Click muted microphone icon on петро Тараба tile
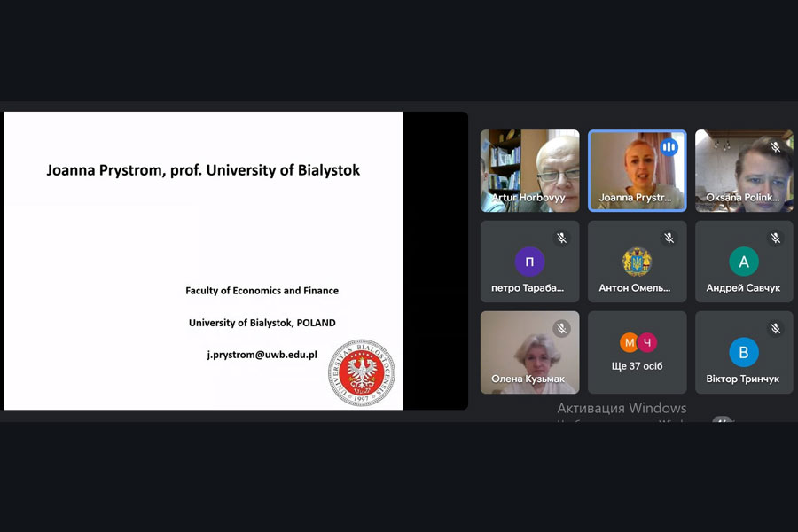798x532 pixels. 561,238
